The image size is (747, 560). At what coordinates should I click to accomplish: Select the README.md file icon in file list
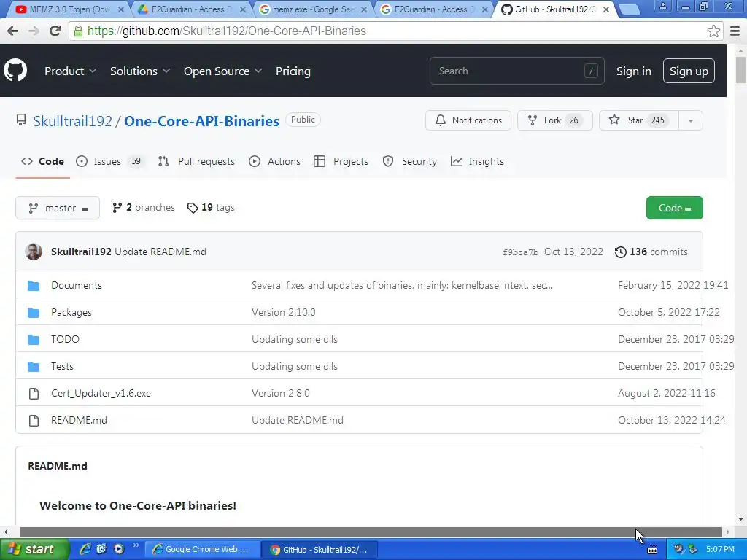pos(34,421)
